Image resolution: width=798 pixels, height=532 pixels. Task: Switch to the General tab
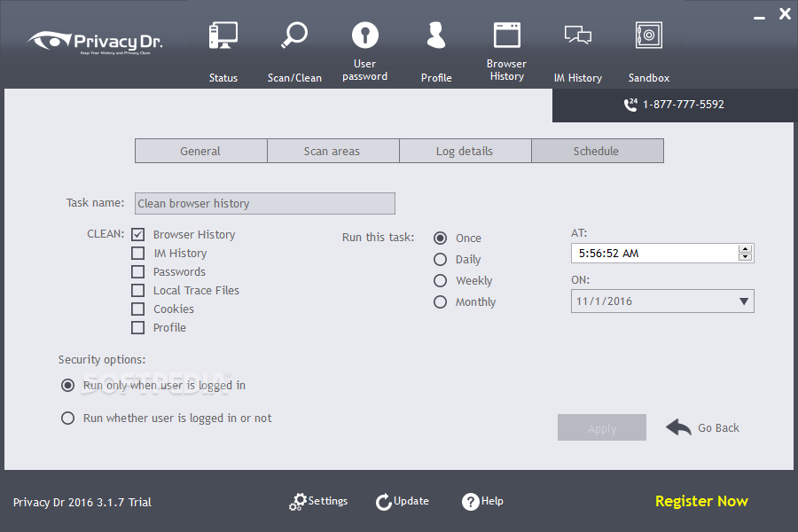200,151
